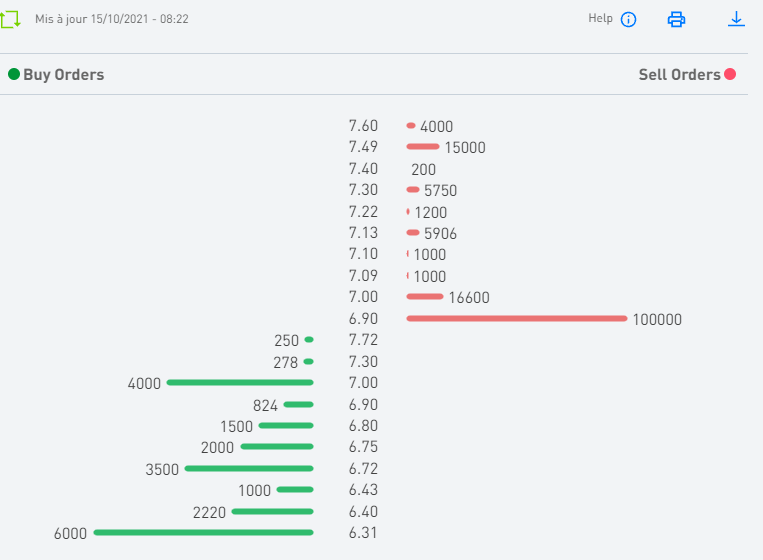This screenshot has height=560, width=763.
Task: Click the green refresh icon
Action: point(12,18)
